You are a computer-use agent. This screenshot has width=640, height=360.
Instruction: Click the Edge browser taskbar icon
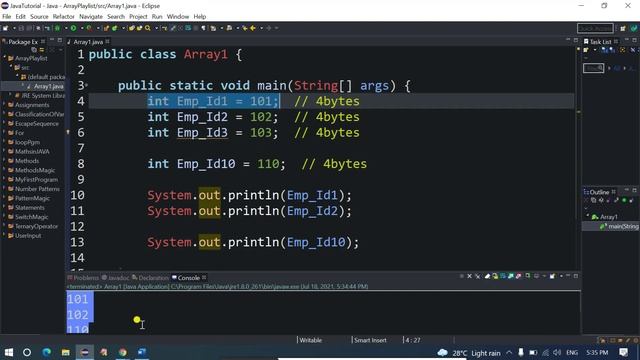coord(47,352)
